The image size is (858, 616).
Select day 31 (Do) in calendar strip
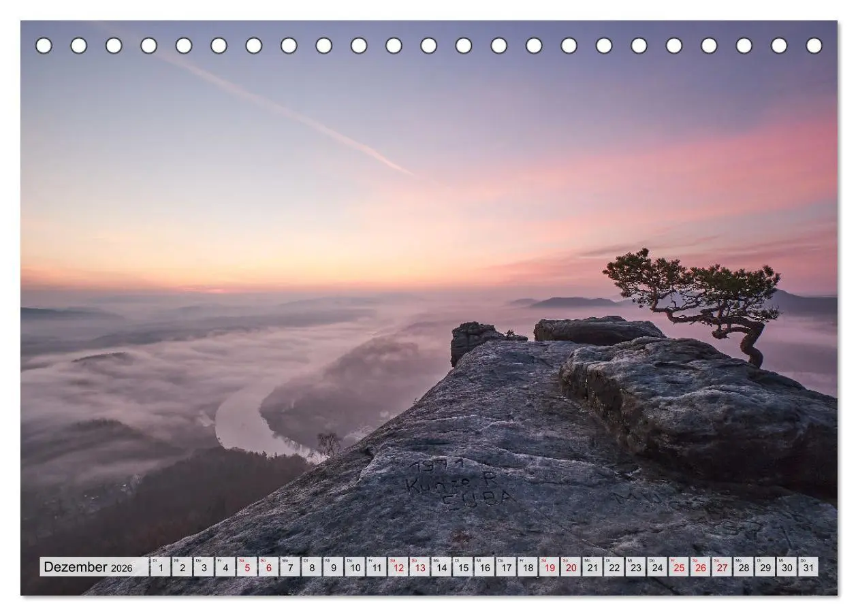pyautogui.click(x=808, y=567)
